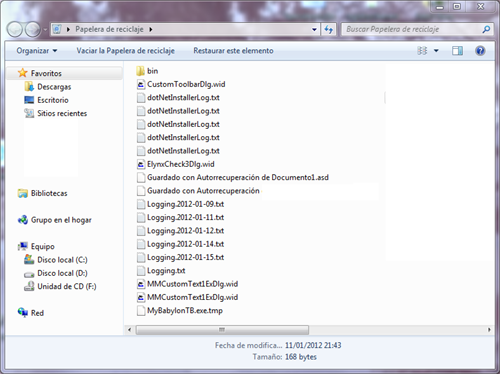This screenshot has width=500, height=374.
Task: Select Red in navigation pane
Action: [37, 313]
